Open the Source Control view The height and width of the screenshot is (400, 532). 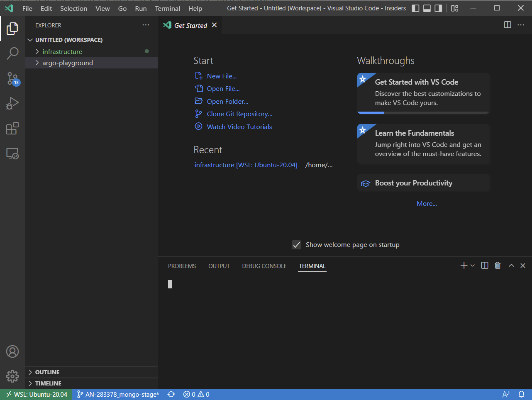[x=12, y=78]
